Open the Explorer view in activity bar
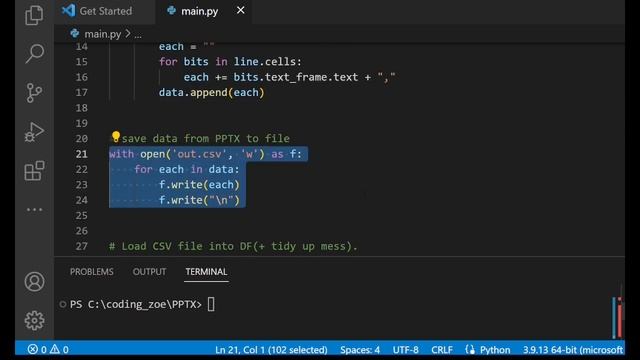Screen dimensions: 640x360 [x=34, y=16]
